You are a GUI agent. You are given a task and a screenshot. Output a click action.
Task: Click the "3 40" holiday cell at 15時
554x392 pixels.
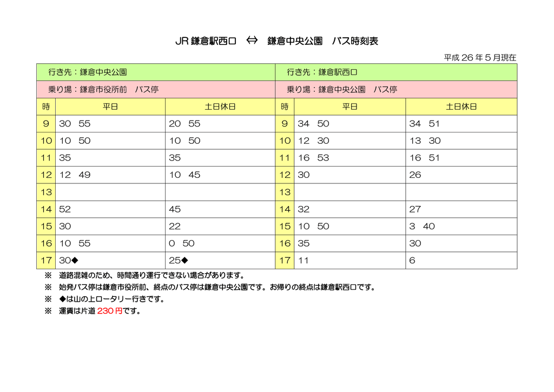[461, 226]
